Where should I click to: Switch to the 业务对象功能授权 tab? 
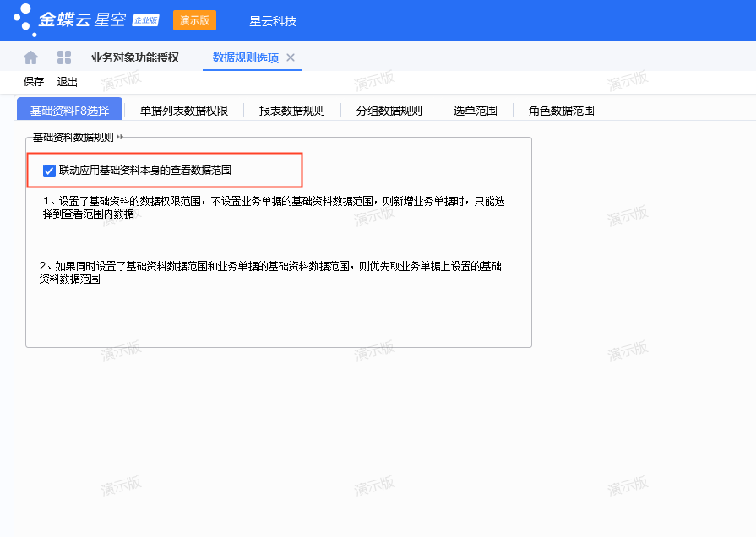pos(135,57)
